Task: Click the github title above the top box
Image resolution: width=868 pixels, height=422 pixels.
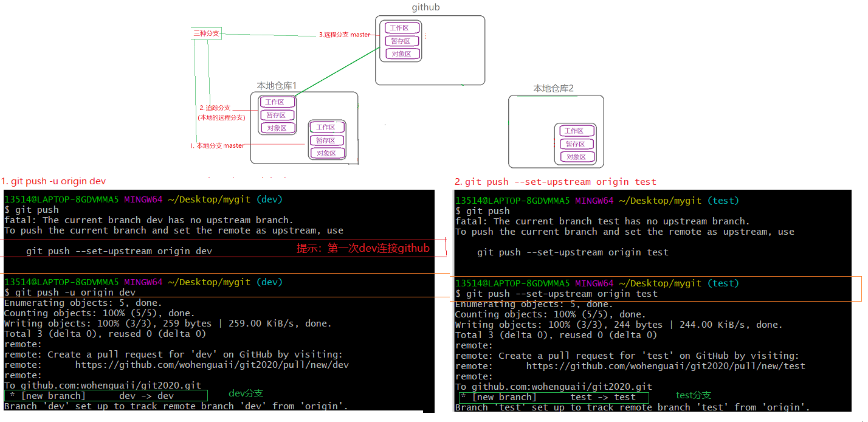Action: 425,7
